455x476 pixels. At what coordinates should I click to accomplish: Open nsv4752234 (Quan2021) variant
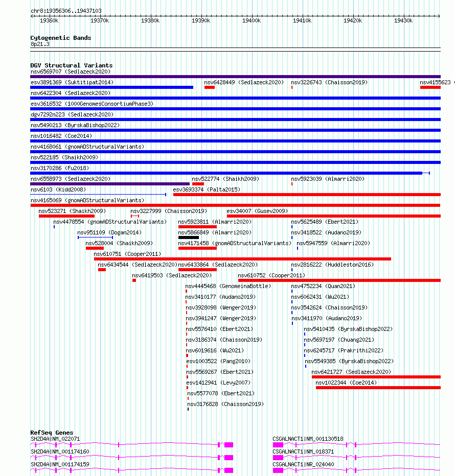coord(323,287)
